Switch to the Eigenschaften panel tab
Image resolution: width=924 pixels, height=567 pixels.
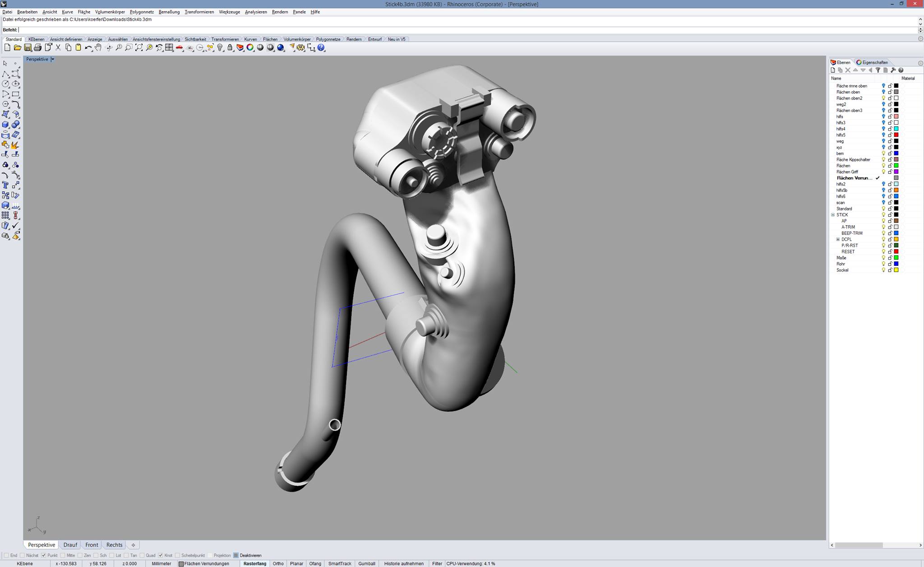[x=872, y=62]
